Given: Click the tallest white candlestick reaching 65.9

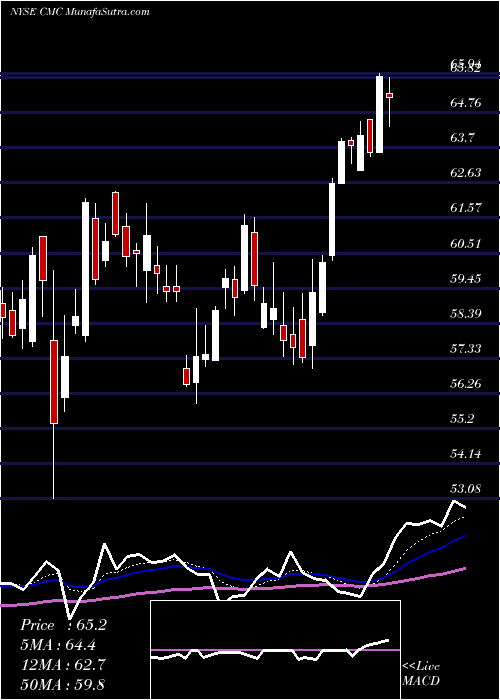Looking at the screenshot, I should pos(379,114).
